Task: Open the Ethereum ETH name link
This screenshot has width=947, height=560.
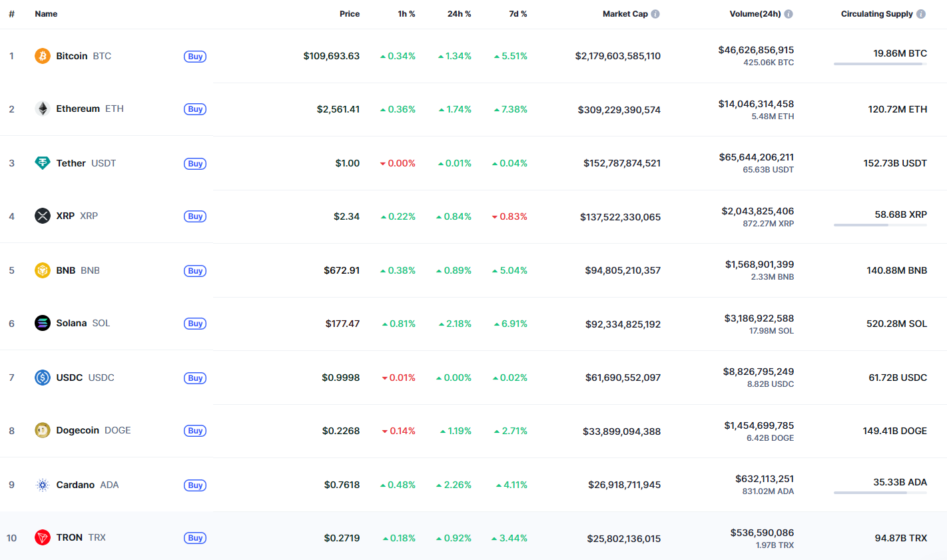Action: click(90, 109)
